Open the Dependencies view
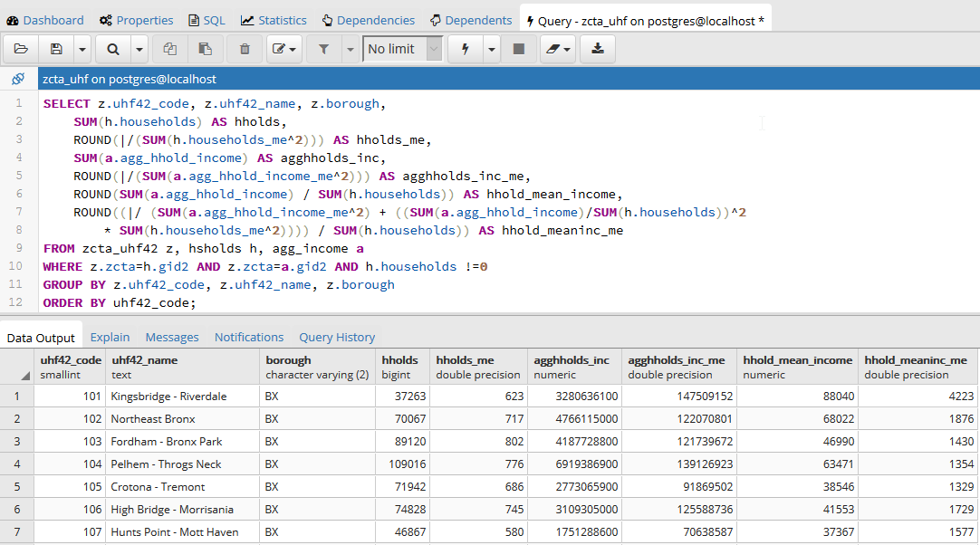This screenshot has width=980, height=545. pyautogui.click(x=368, y=18)
